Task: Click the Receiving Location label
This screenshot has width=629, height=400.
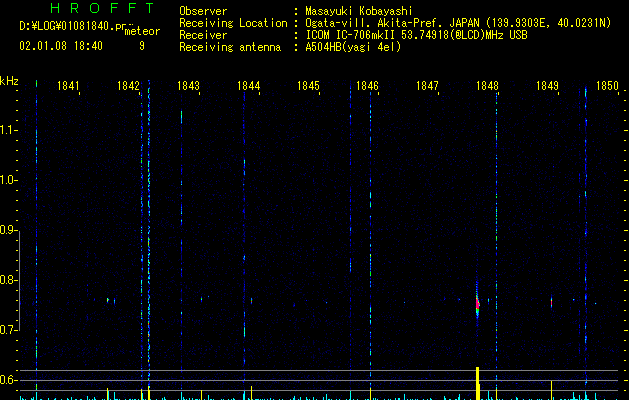Action: click(x=233, y=23)
